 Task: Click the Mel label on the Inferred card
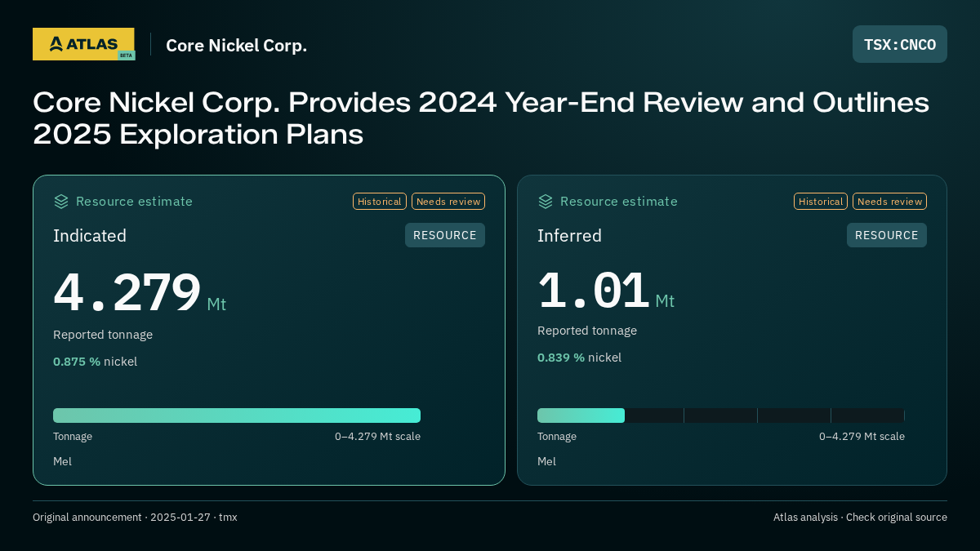coord(546,462)
